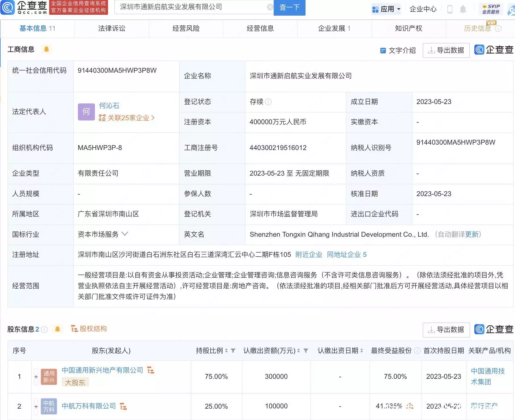Click bell alert icon beside 股东信息
The image size is (515, 420).
pos(57,329)
